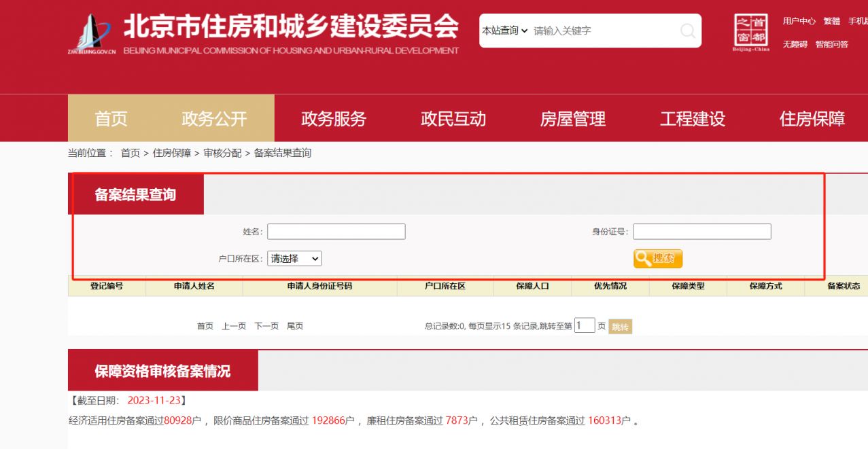This screenshot has width=868, height=449.
Task: Open the 无障碍 accessibility link
Action: tap(795, 44)
